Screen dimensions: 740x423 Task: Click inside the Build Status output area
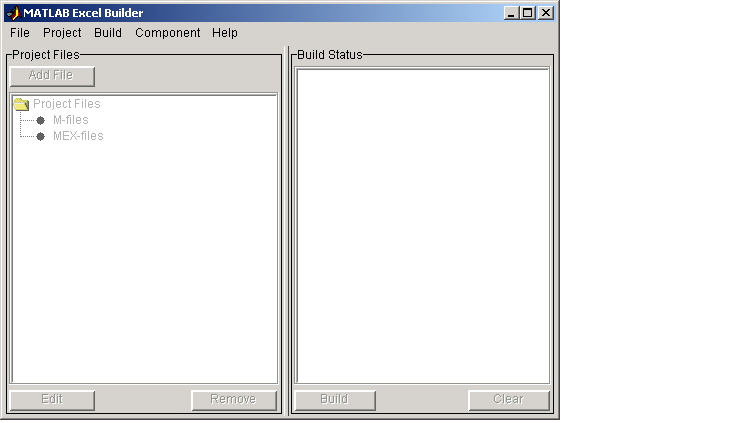point(423,226)
